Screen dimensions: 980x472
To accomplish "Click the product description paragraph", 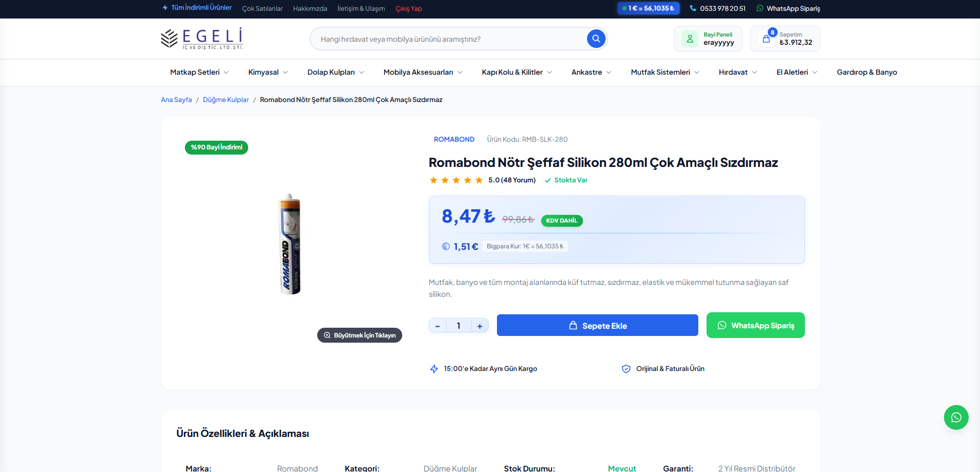I will 609,289.
